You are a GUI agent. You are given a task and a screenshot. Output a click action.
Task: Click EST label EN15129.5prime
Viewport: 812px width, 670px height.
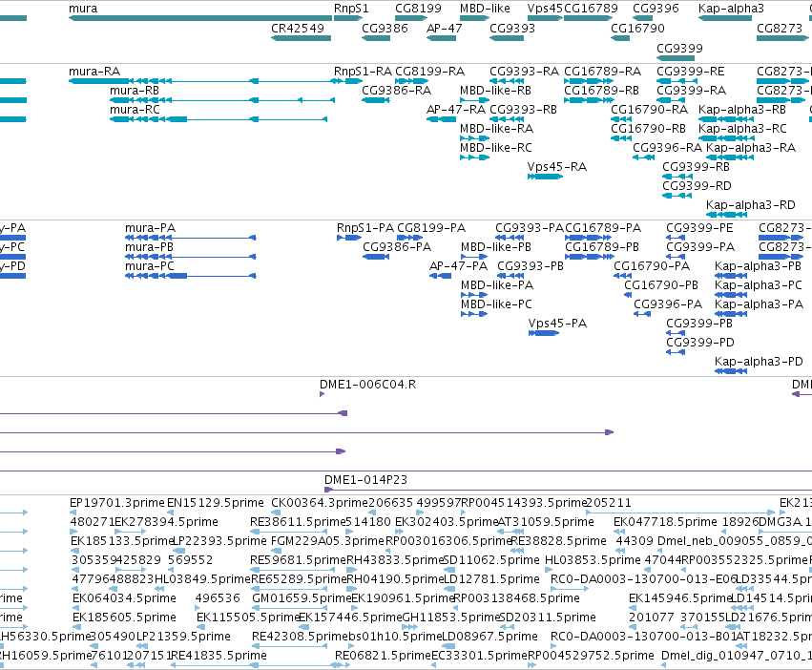(216, 503)
